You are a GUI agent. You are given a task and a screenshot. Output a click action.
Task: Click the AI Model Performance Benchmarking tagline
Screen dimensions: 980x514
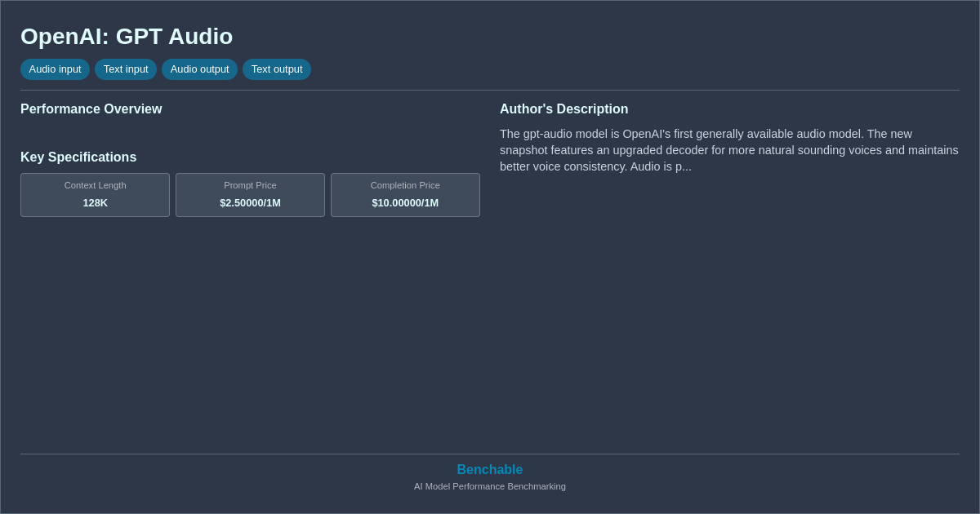pyautogui.click(x=489, y=486)
